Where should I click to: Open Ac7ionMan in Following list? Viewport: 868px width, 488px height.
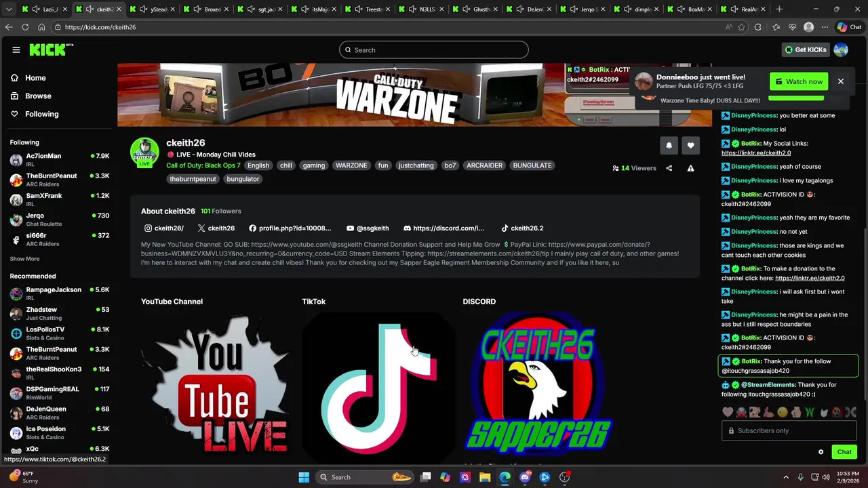[x=60, y=160]
